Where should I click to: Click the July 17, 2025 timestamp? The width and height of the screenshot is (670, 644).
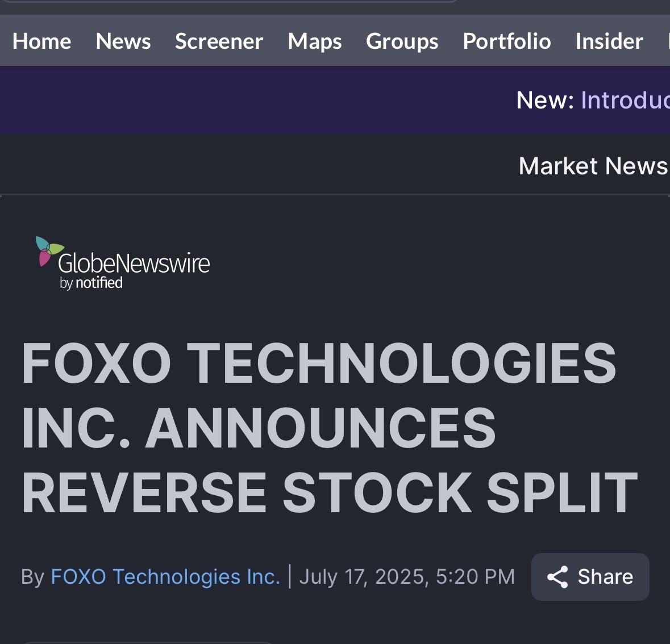407,576
